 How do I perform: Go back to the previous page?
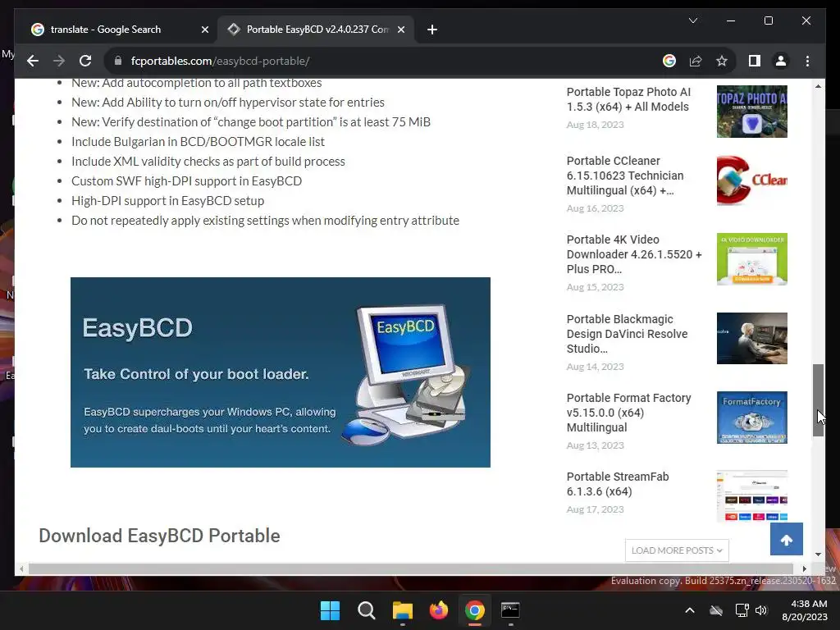point(33,61)
